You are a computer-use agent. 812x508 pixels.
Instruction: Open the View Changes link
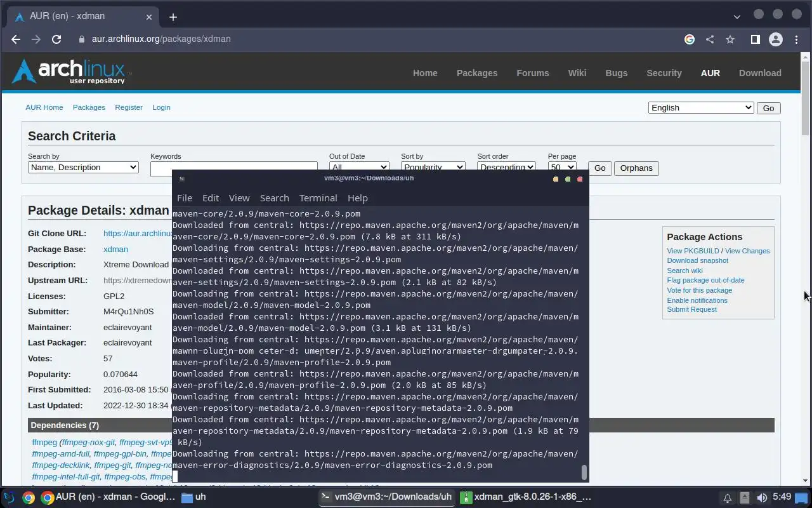[x=747, y=251]
